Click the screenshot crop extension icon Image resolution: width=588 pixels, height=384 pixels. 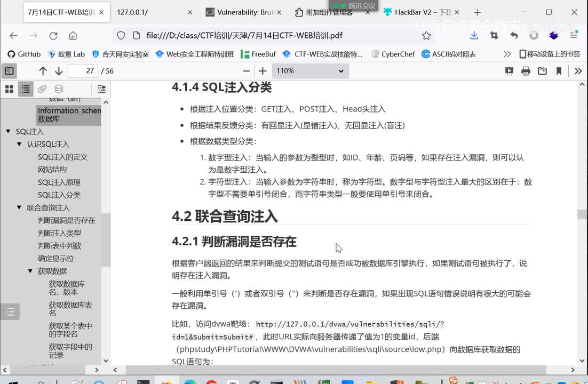[x=494, y=36]
